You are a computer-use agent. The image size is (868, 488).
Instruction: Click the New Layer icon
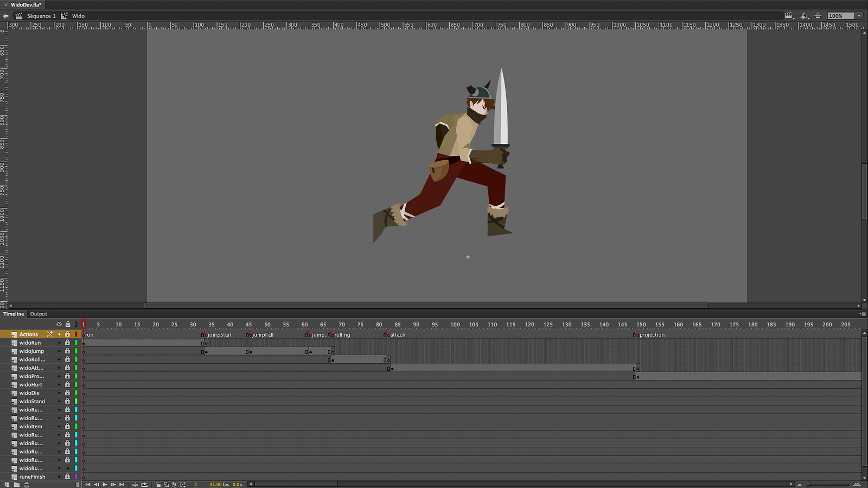(7, 484)
